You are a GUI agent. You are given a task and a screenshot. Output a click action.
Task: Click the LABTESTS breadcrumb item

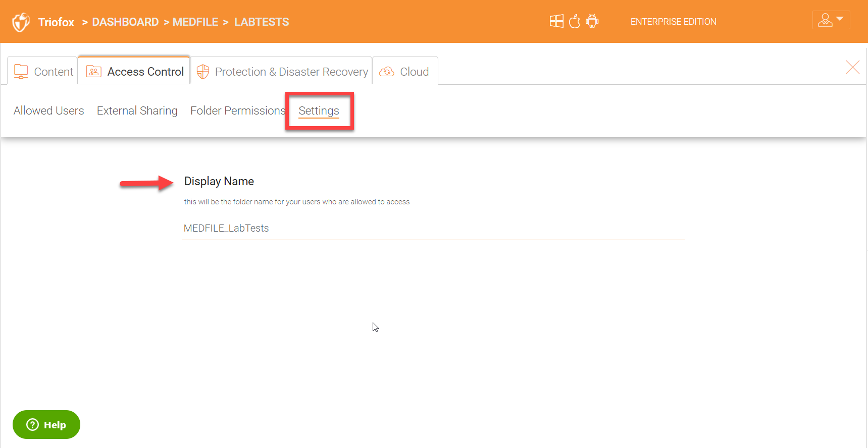coord(262,22)
